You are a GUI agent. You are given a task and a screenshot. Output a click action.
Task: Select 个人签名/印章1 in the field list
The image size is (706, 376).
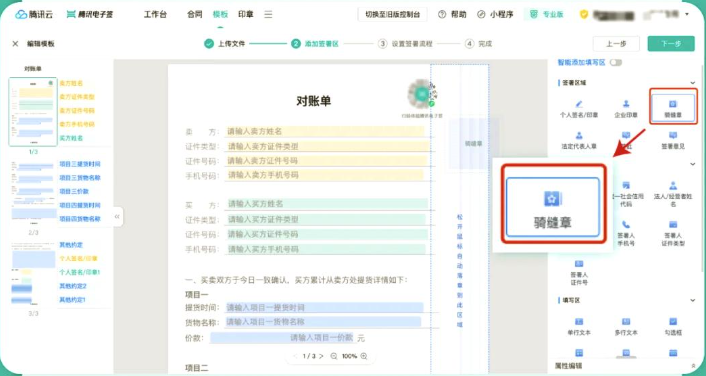[80, 272]
